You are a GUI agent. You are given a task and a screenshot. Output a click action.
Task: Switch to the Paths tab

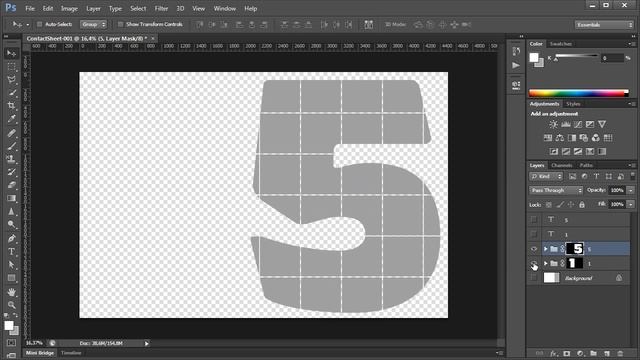click(x=586, y=165)
